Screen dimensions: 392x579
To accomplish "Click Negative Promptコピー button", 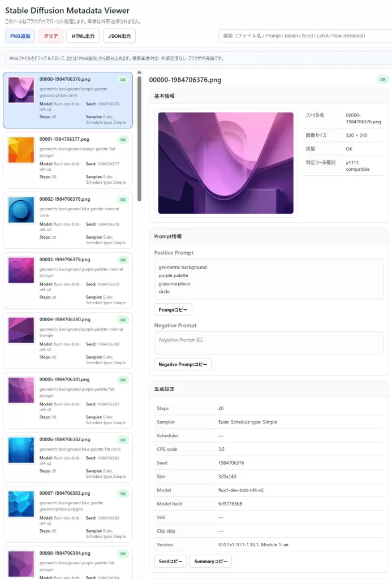I will pyautogui.click(x=183, y=364).
